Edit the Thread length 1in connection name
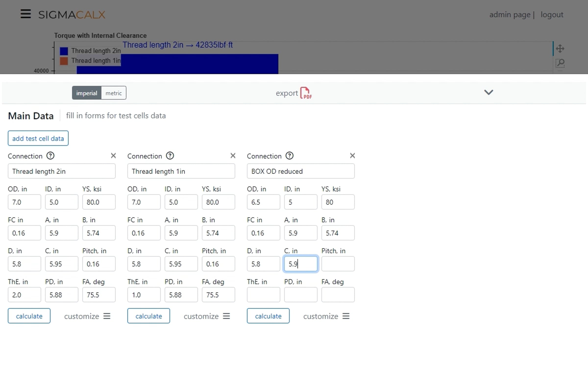588x368 pixels. pos(181,171)
